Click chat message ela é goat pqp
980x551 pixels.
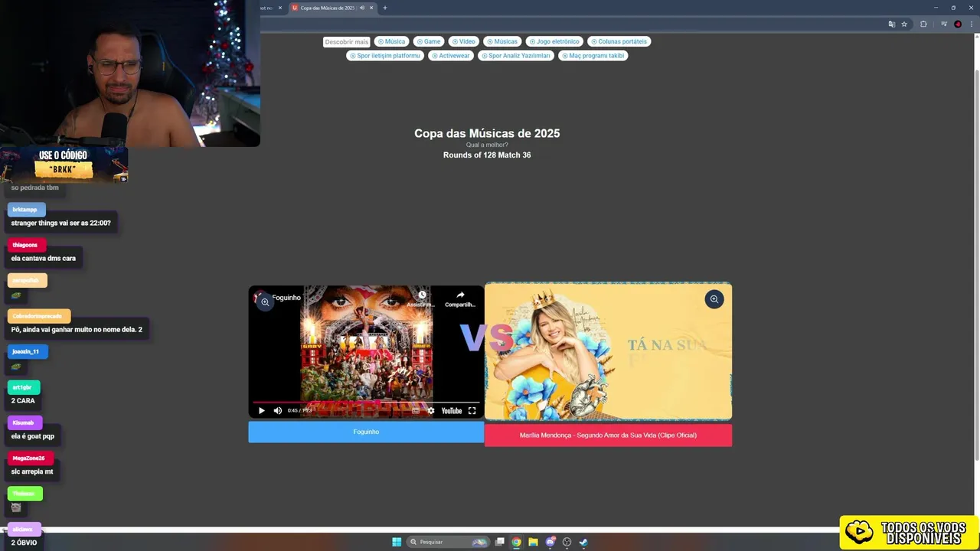(33, 436)
